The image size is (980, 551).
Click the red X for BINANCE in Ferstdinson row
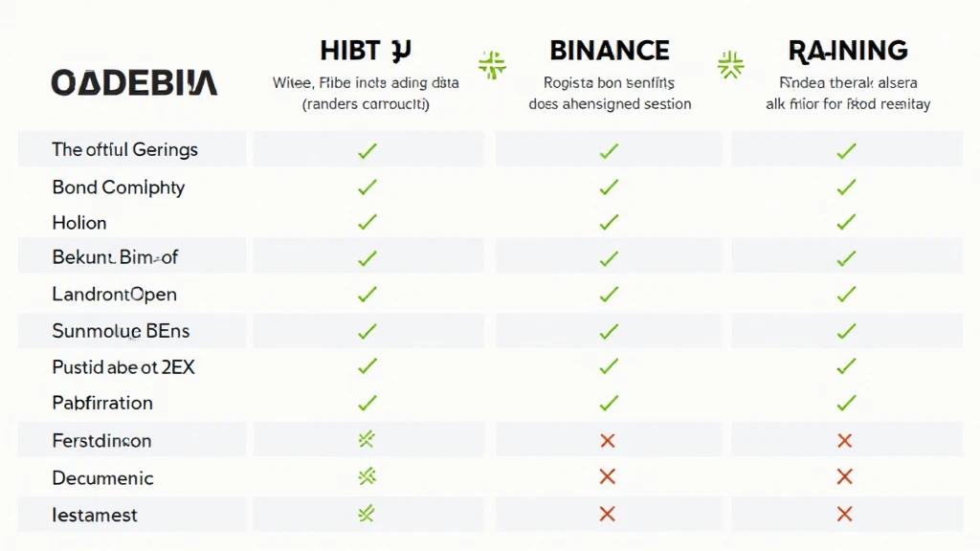[x=607, y=441]
